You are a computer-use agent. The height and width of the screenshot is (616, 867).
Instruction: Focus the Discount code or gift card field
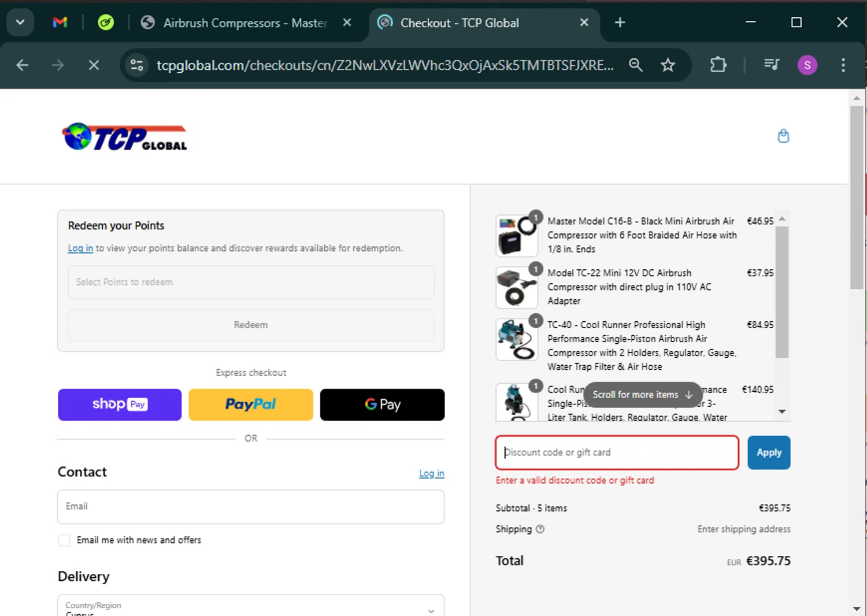pos(617,452)
